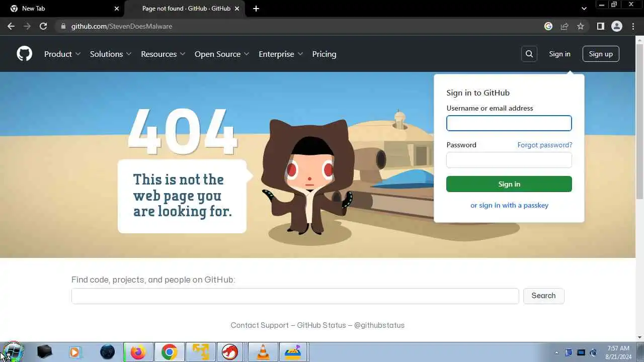Click the Google icon in address bar

tap(548, 26)
